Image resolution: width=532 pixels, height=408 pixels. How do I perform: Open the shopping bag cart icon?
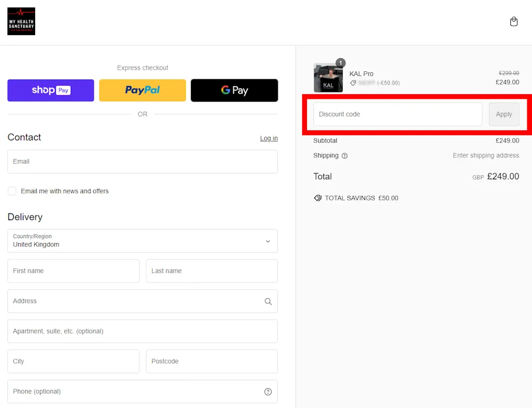point(514,22)
